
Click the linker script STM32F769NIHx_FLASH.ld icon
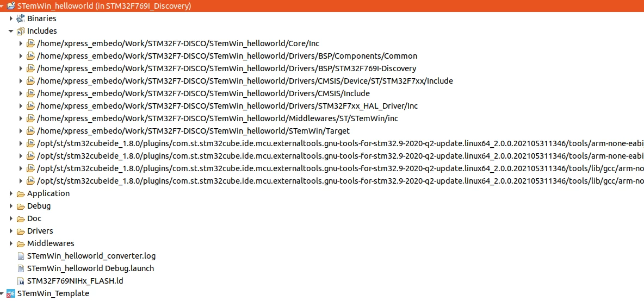pos(21,281)
